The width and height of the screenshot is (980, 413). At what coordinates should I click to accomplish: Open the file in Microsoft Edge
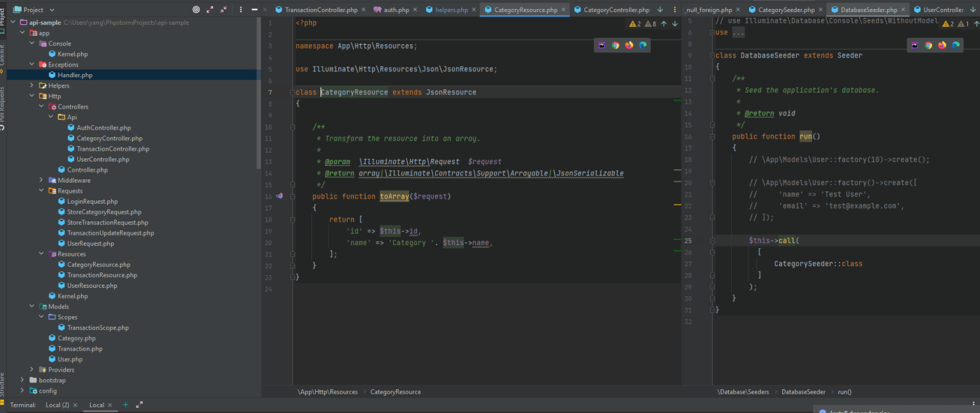pos(643,45)
